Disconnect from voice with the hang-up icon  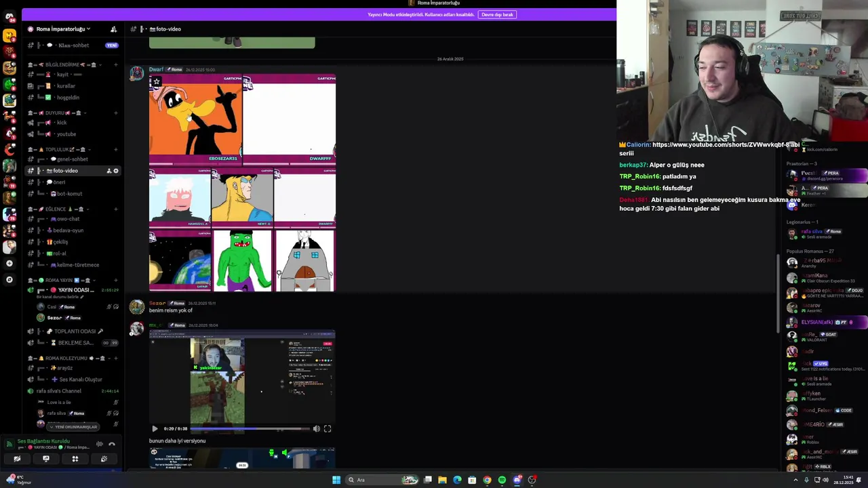coord(112,444)
